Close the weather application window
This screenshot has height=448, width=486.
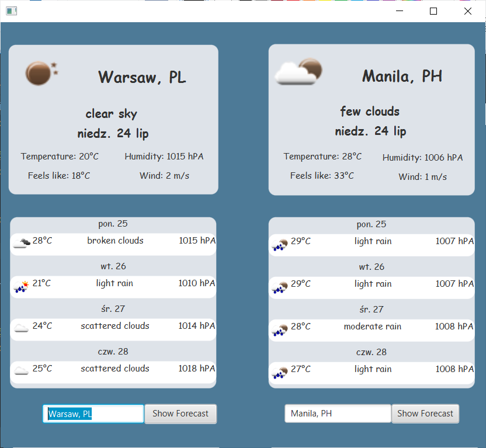468,11
